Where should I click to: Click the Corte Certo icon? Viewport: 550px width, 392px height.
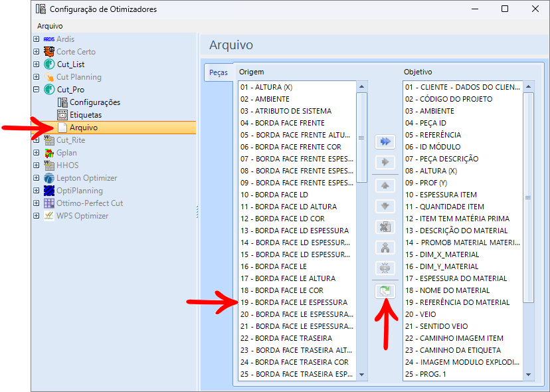[x=49, y=52]
